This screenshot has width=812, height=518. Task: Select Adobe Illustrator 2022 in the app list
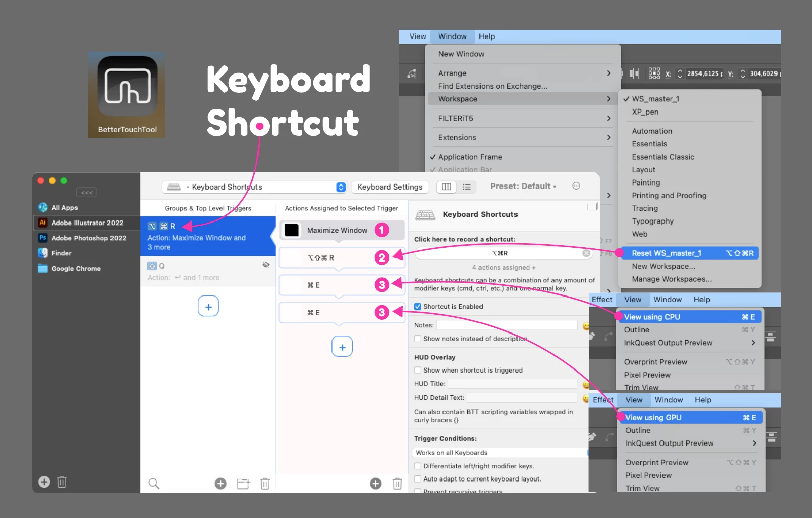(x=86, y=223)
